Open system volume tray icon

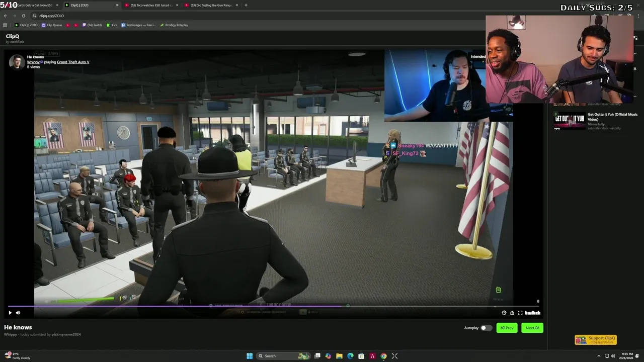click(x=613, y=356)
